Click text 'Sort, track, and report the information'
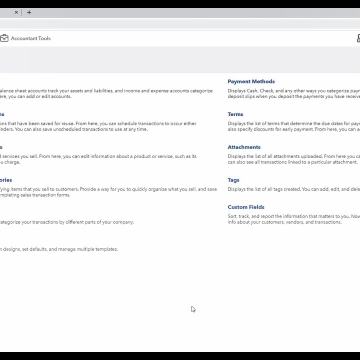 pos(268,216)
